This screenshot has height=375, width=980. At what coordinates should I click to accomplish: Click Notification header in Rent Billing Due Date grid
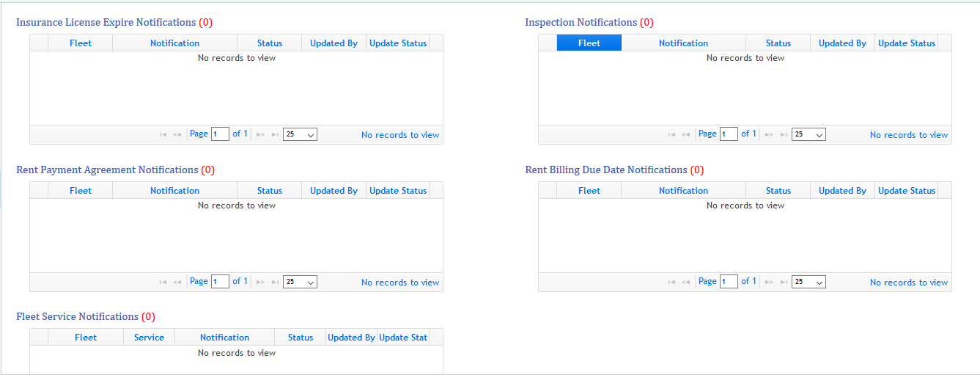683,191
